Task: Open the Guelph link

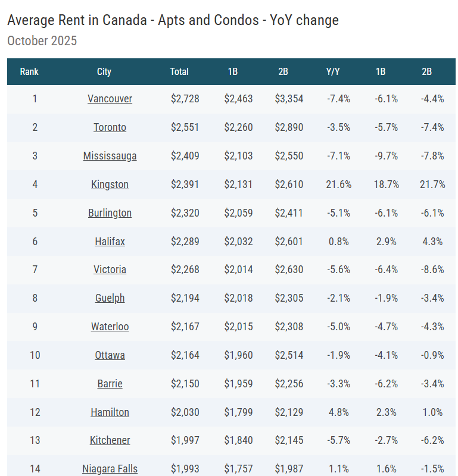Action: (x=110, y=298)
